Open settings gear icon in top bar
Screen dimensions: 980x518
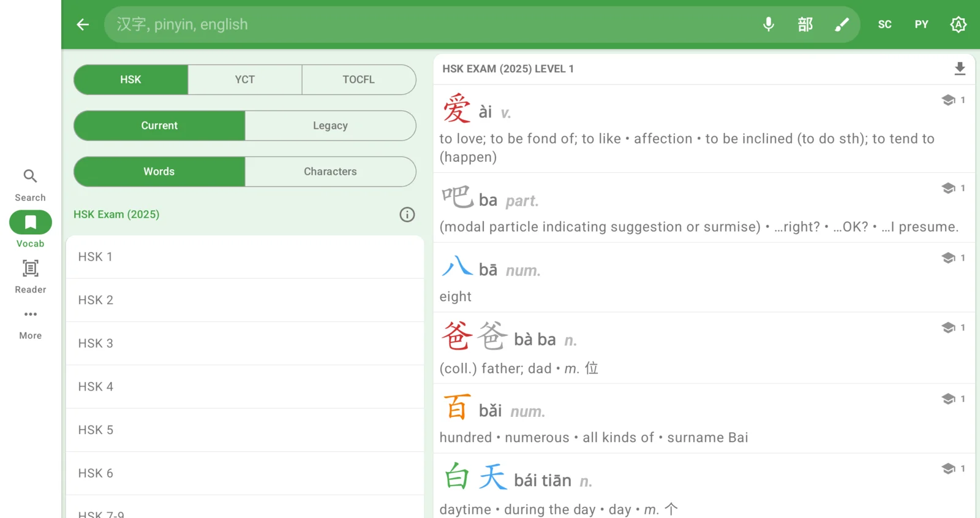coord(958,25)
